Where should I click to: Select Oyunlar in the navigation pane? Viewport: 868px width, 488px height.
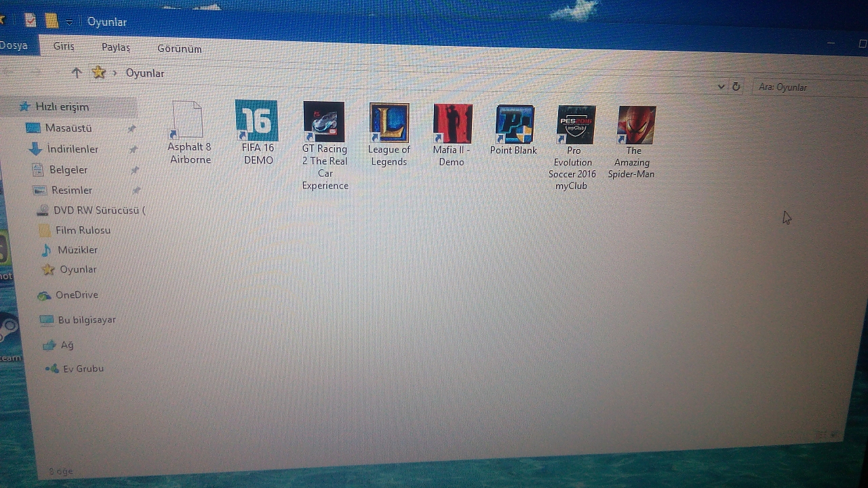pos(69,269)
